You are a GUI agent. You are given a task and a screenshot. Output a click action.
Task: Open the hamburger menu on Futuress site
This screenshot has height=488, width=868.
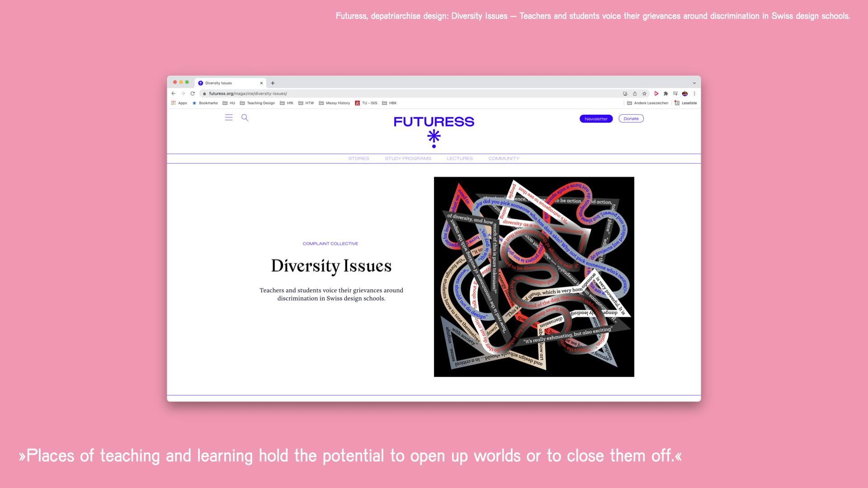[229, 117]
